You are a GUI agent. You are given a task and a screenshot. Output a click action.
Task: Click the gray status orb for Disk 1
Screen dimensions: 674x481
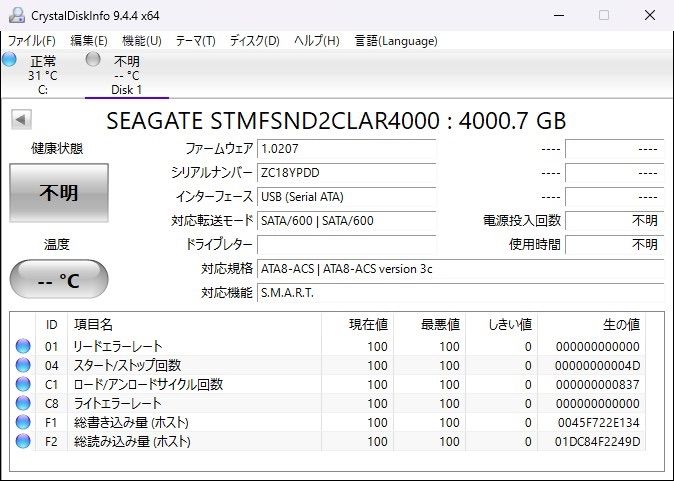[x=93, y=60]
